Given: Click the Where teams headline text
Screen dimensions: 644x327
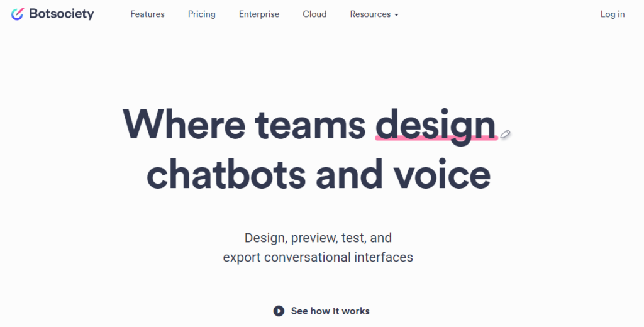Looking at the screenshot, I should tap(244, 124).
